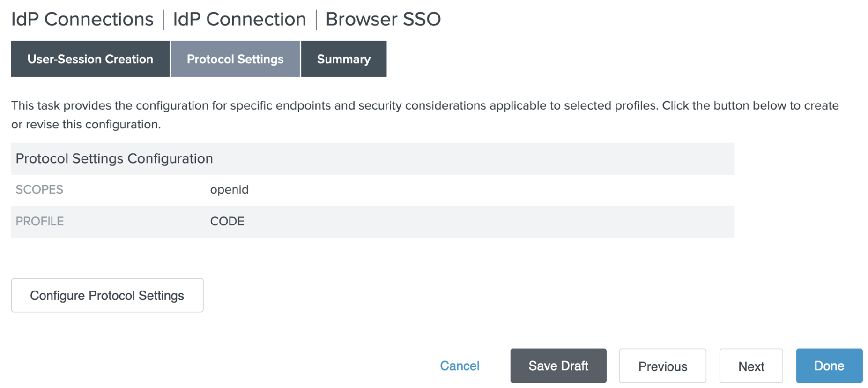Select the CODE profile value

pyautogui.click(x=227, y=221)
